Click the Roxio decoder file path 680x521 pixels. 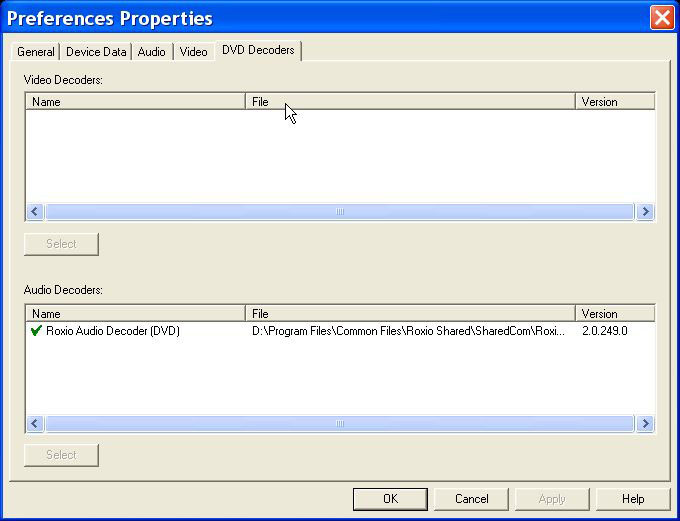tap(408, 331)
